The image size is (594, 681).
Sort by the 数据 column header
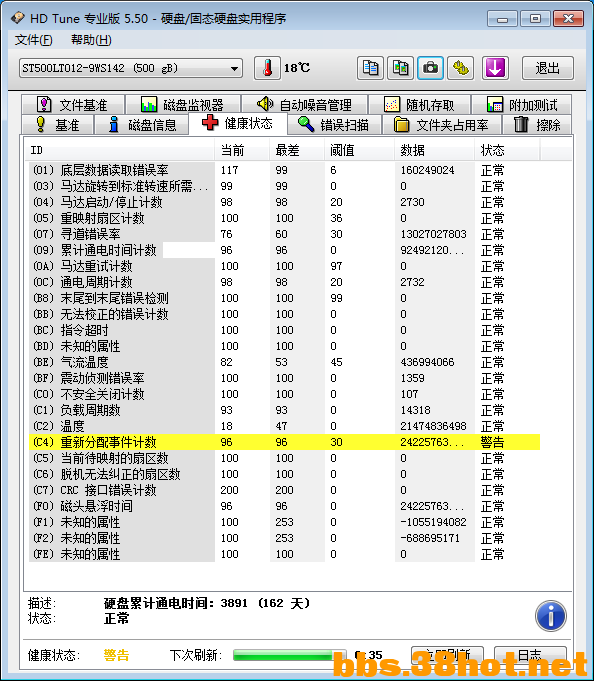point(434,150)
